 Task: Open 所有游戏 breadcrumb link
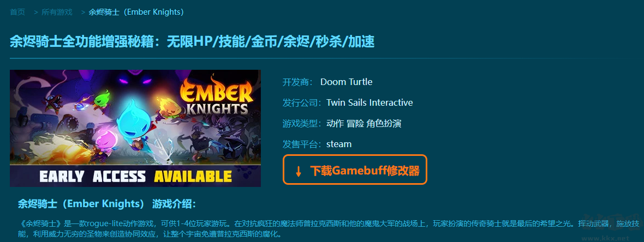[57, 13]
